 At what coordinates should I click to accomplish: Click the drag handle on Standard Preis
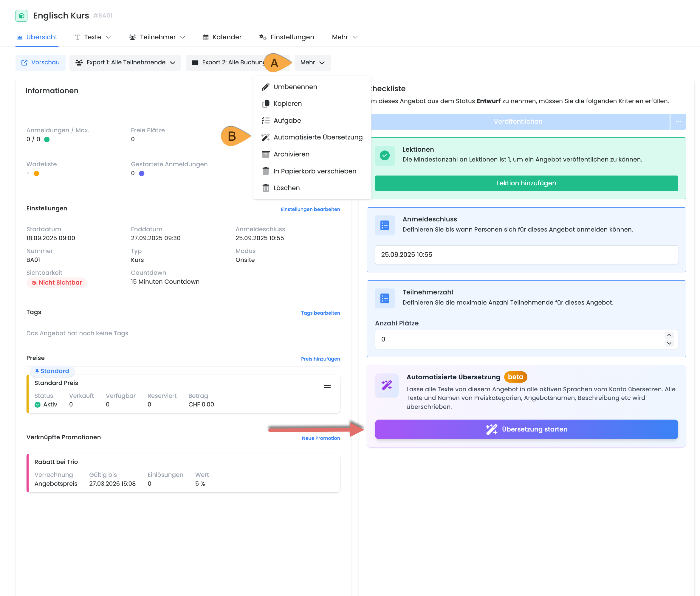[x=327, y=387]
